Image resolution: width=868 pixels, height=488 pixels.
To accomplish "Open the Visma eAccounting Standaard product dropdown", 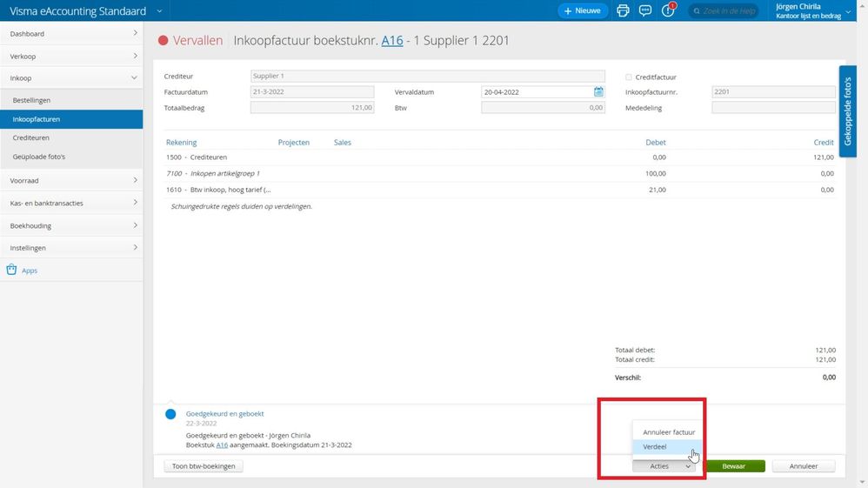I will (x=159, y=11).
